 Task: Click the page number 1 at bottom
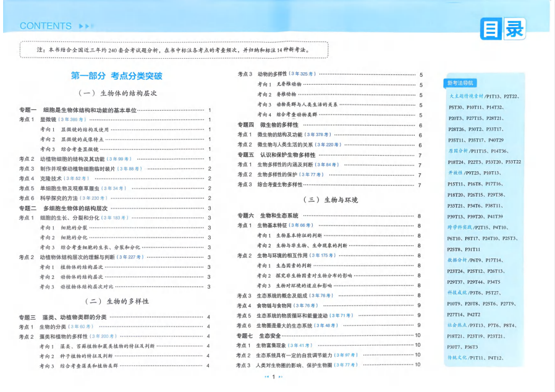pyautogui.click(x=273, y=376)
